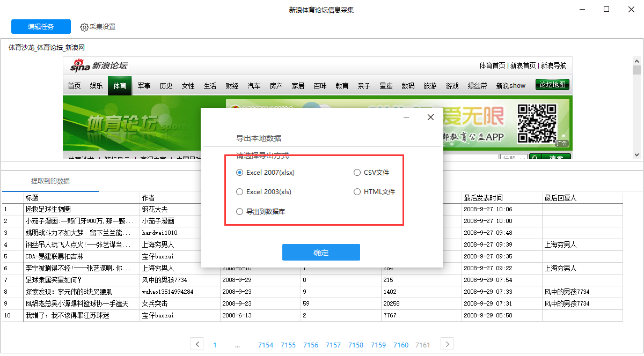Open 游戏 in Sina forum nav
This screenshot has height=356, width=644.
pos(452,86)
